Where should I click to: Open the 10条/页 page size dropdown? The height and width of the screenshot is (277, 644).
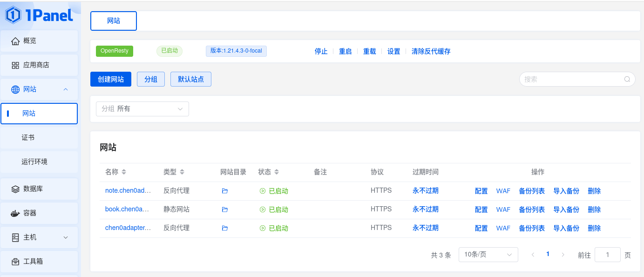point(488,255)
